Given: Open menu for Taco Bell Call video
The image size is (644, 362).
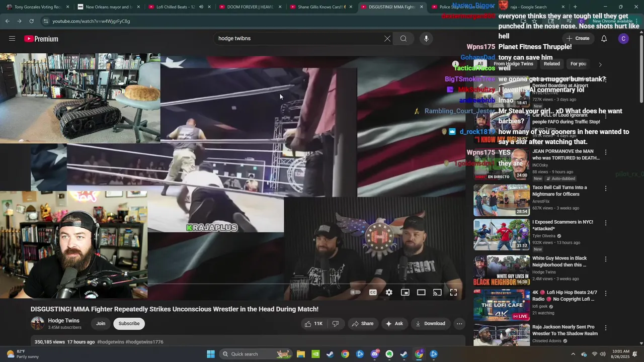Looking at the screenshot, I should 606,189.
